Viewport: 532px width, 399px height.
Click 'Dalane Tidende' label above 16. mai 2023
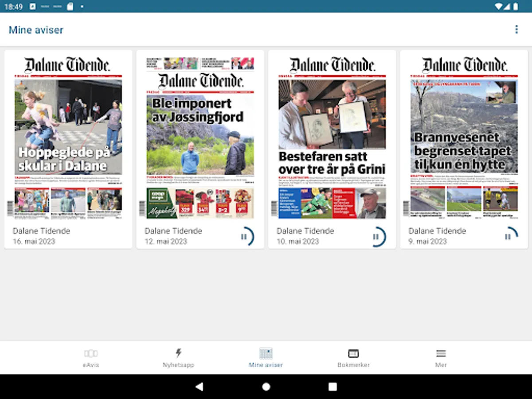[41, 231]
